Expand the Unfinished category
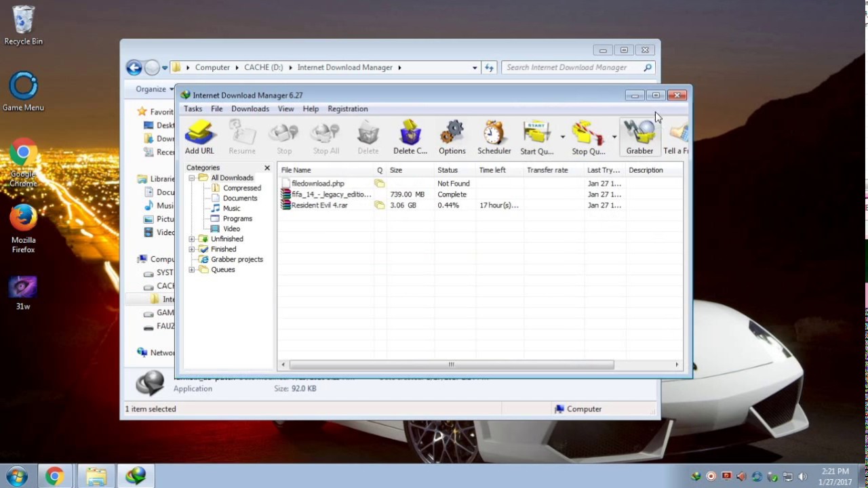Image resolution: width=868 pixels, height=488 pixels. (x=192, y=239)
